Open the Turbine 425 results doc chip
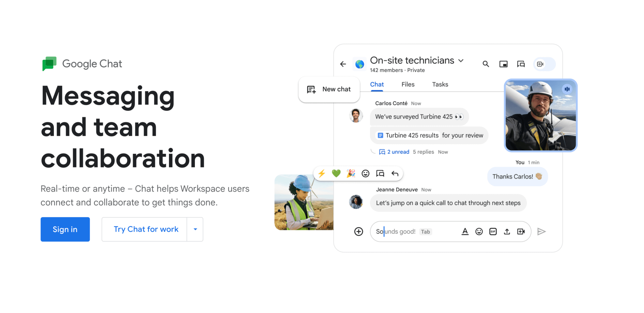Image resolution: width=644 pixels, height=313 pixels. pos(408,135)
